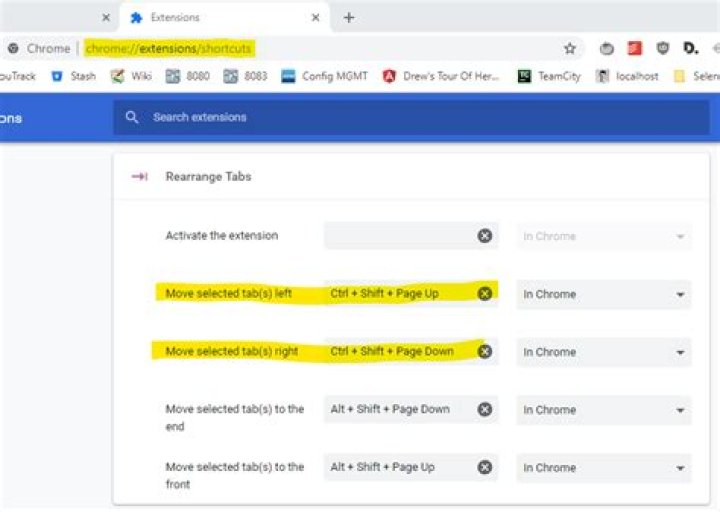Click the Move selected tab(s) right label

click(232, 351)
